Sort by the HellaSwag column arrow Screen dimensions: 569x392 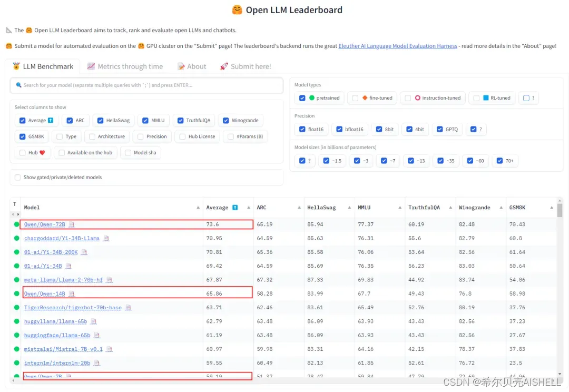(349, 208)
